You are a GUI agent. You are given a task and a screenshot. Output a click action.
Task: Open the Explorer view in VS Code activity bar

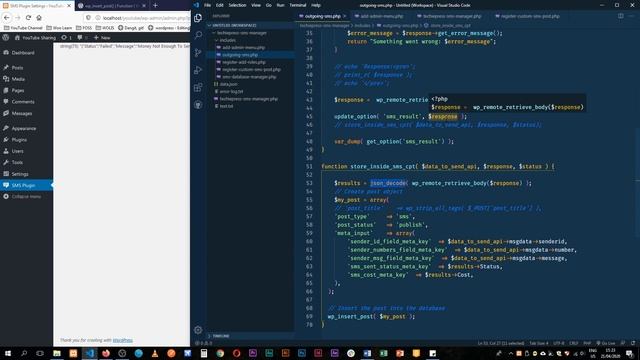tap(198, 18)
